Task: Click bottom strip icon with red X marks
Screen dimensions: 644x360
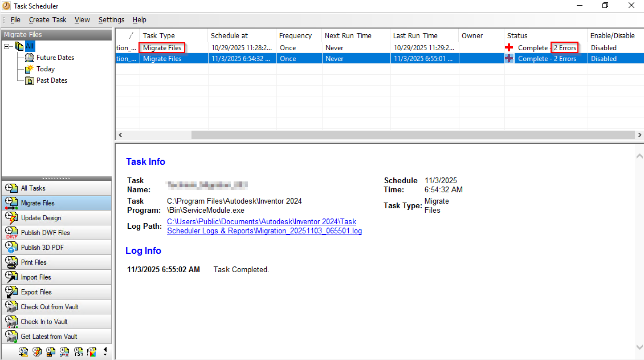Action: (64, 352)
